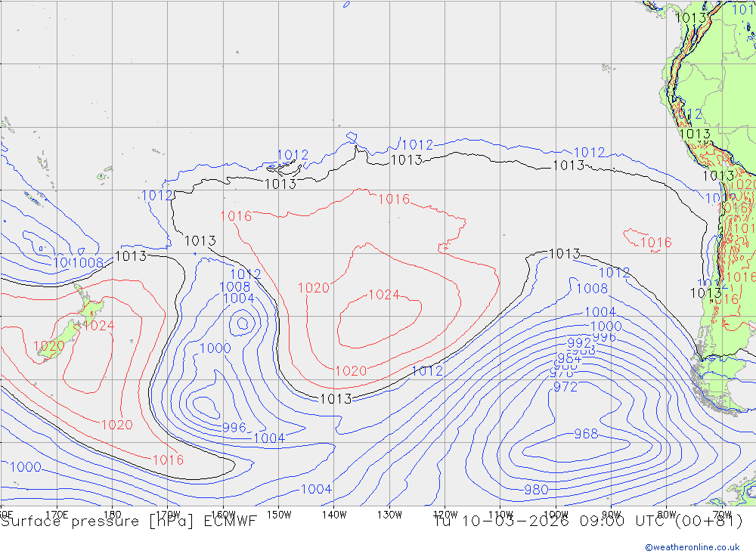The height and width of the screenshot is (554, 756).
Task: Click the 'Tu 10-03-2026 09:00 UTC (00+81)' timestamp
Action: (588, 522)
